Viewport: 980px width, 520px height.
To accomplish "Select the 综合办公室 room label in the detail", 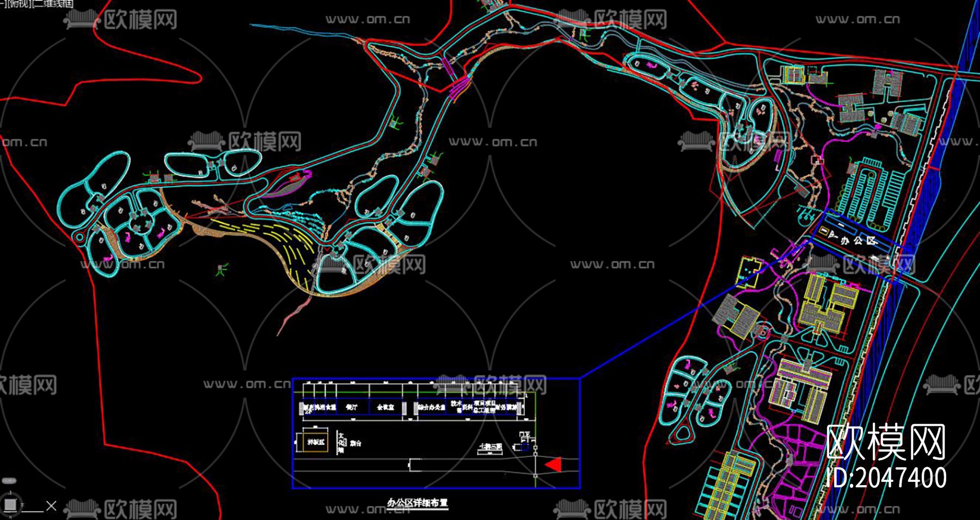I will [x=432, y=407].
